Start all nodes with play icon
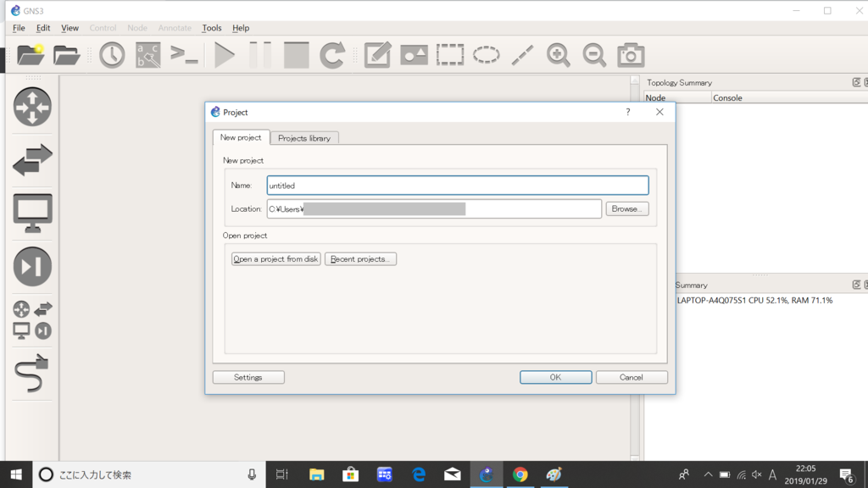This screenshot has width=868, height=488. coord(224,55)
